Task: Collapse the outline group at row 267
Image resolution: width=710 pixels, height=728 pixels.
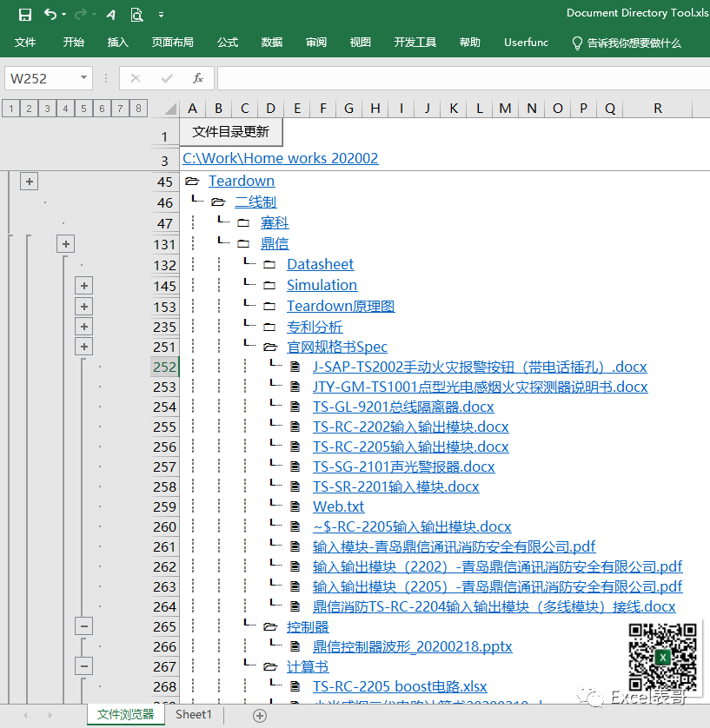Action: tap(84, 666)
